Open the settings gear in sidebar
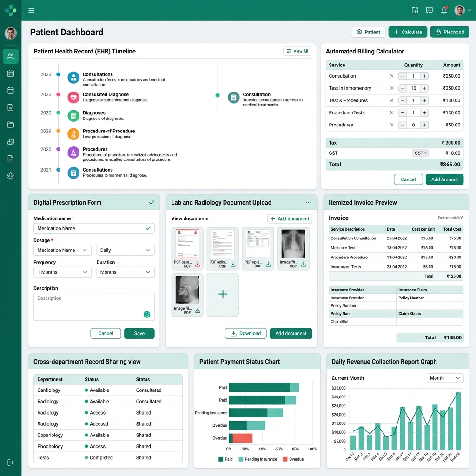Screen dimensions: 476x476 pos(11,176)
